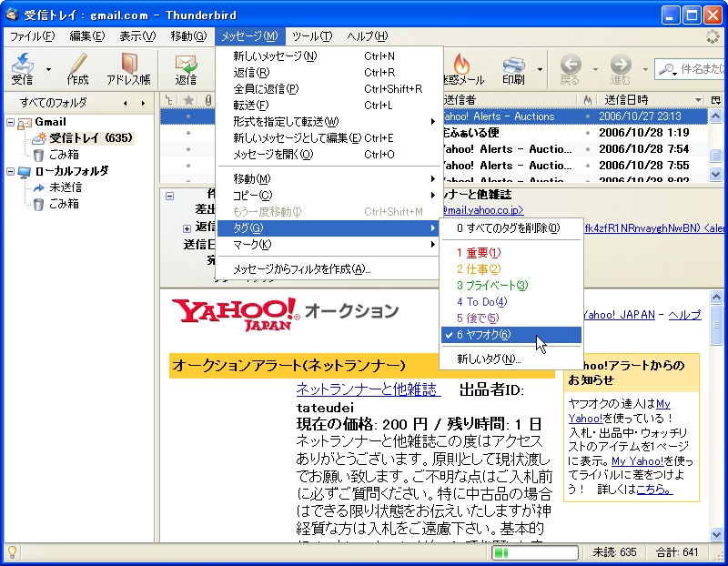Screen dimensions: 728x566
Task: Select 新しいタグ(N)... in the submenu
Action: click(511, 359)
